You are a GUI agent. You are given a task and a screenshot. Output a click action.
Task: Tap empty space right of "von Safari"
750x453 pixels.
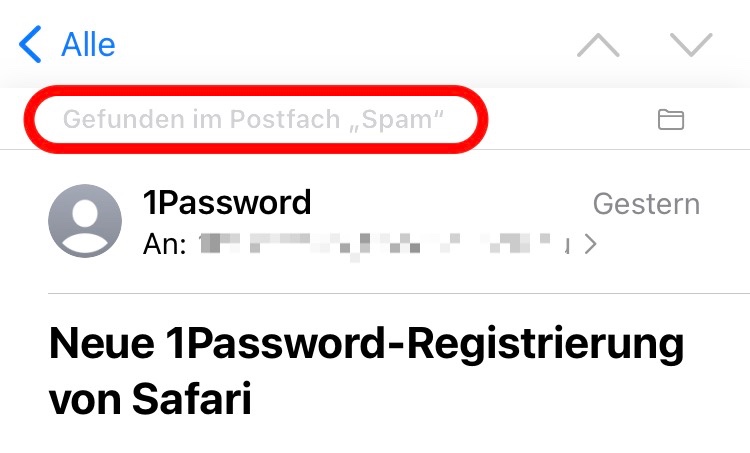(x=500, y=400)
